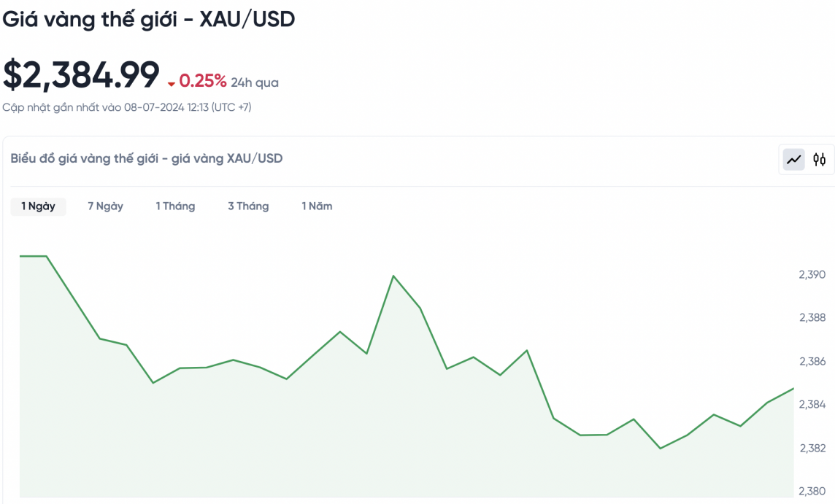Click the $2,384.99 gold price
This screenshot has height=504, width=835.
click(81, 75)
